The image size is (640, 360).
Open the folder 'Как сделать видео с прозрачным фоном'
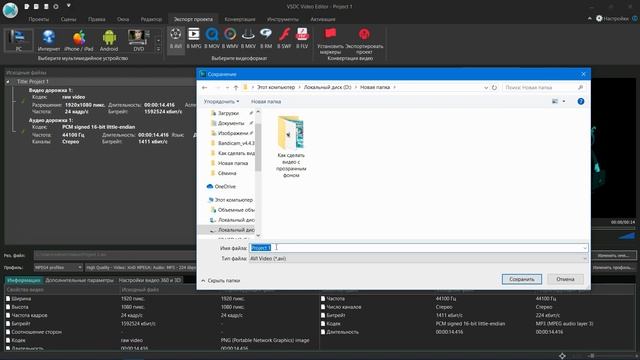(291, 147)
